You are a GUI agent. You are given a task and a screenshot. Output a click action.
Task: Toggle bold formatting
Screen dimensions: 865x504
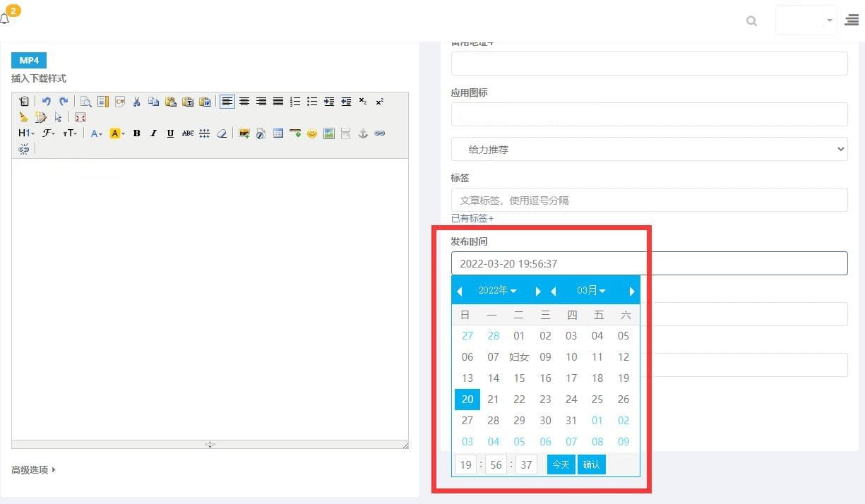tap(136, 133)
